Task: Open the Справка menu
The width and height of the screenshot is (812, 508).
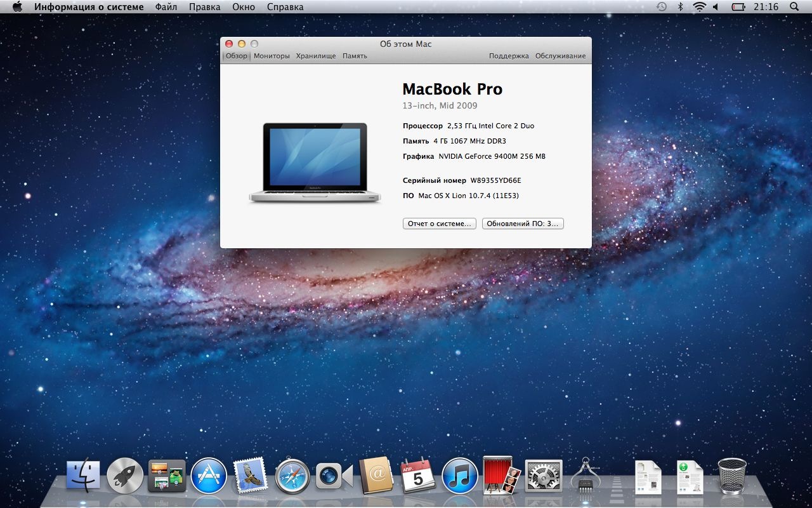Action: point(285,7)
